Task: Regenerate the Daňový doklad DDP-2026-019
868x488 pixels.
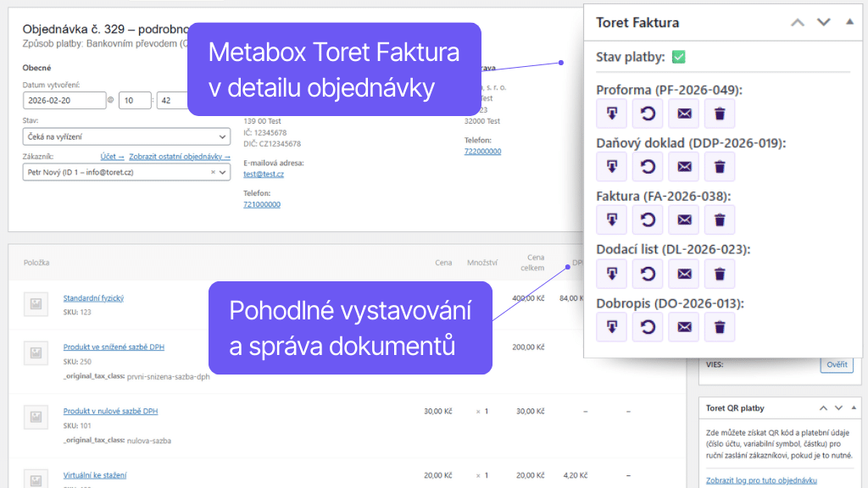Action: tap(648, 166)
